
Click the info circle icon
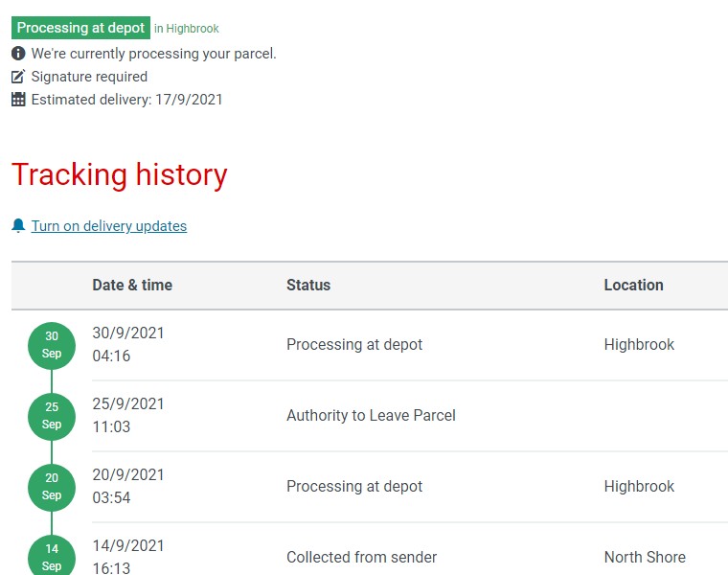[18, 54]
